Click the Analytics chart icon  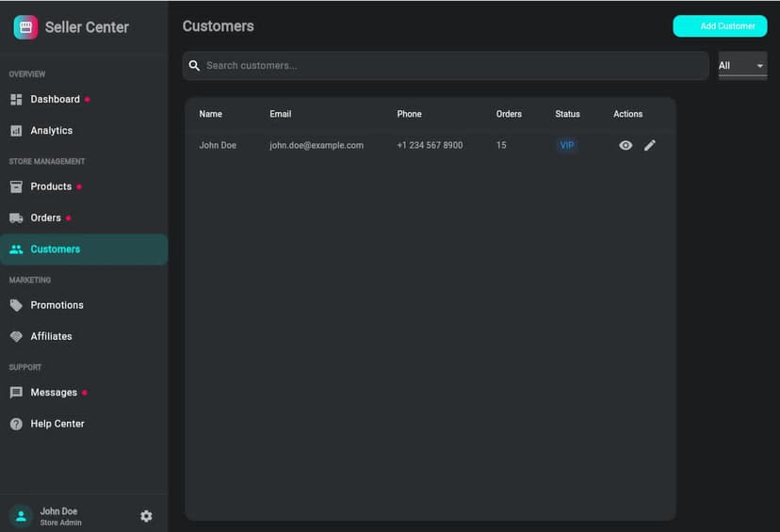16,131
